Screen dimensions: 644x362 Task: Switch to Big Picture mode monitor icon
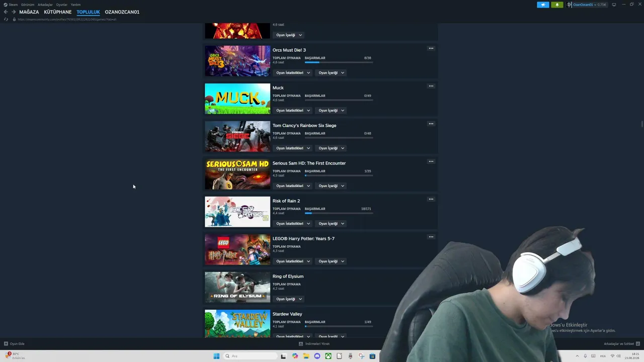[614, 5]
